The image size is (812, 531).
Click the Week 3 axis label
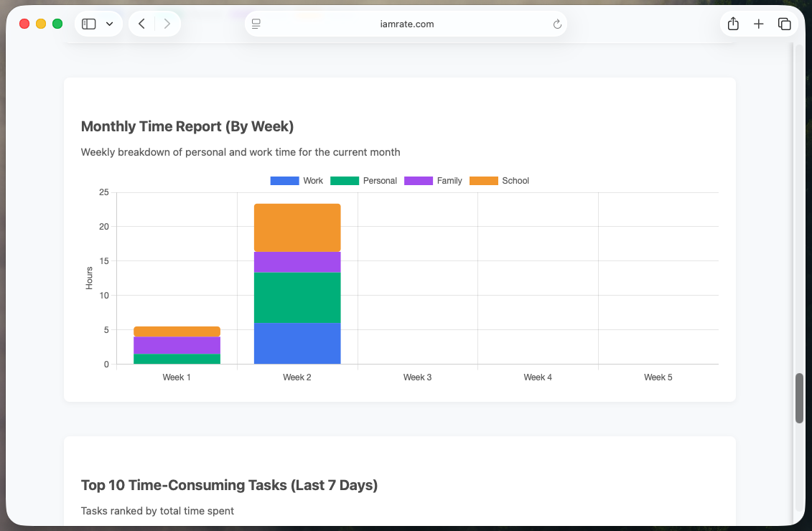pyautogui.click(x=417, y=377)
